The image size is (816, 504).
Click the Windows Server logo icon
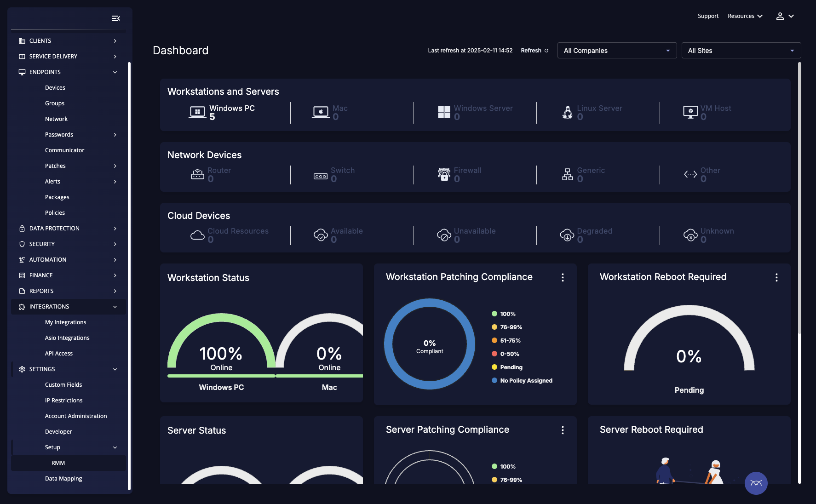[x=444, y=112]
